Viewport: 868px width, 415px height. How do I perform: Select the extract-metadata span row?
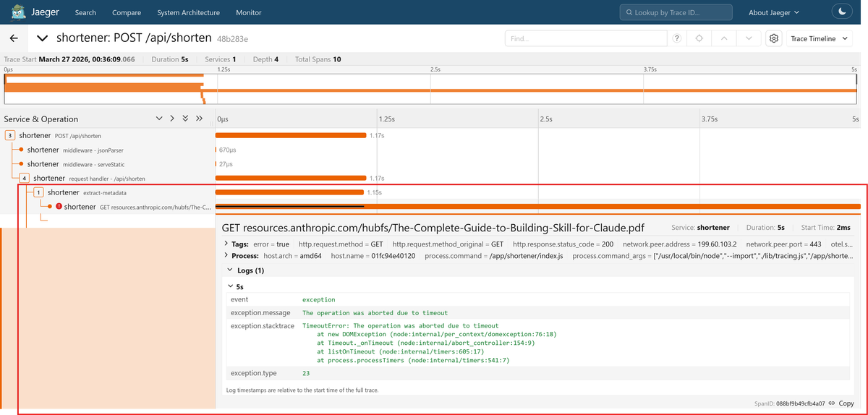point(87,192)
